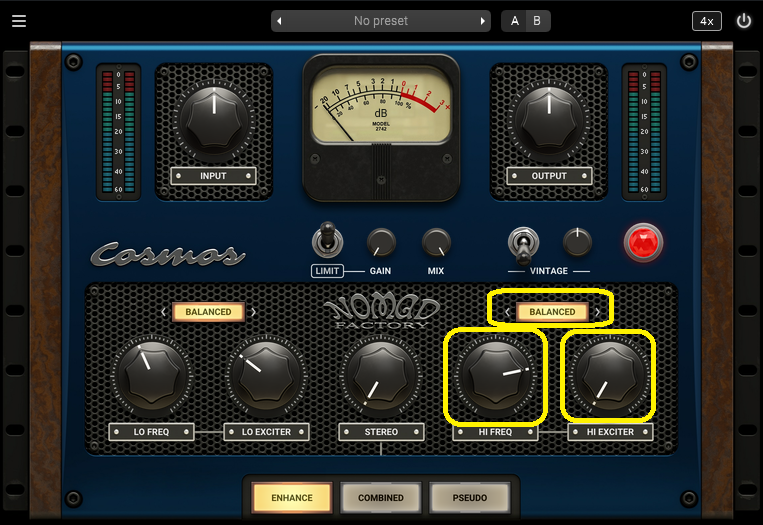
Task: Click the HI EXCITER label plate
Action: pos(610,432)
